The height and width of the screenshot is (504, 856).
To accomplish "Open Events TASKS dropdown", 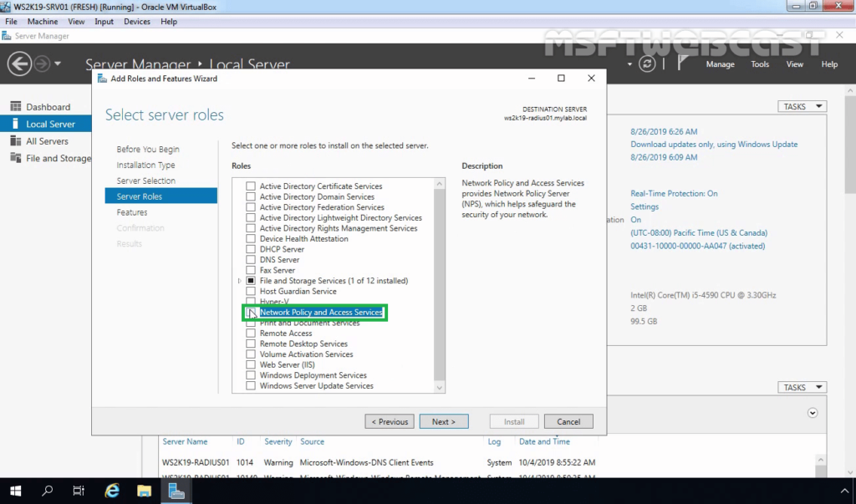I will point(802,387).
